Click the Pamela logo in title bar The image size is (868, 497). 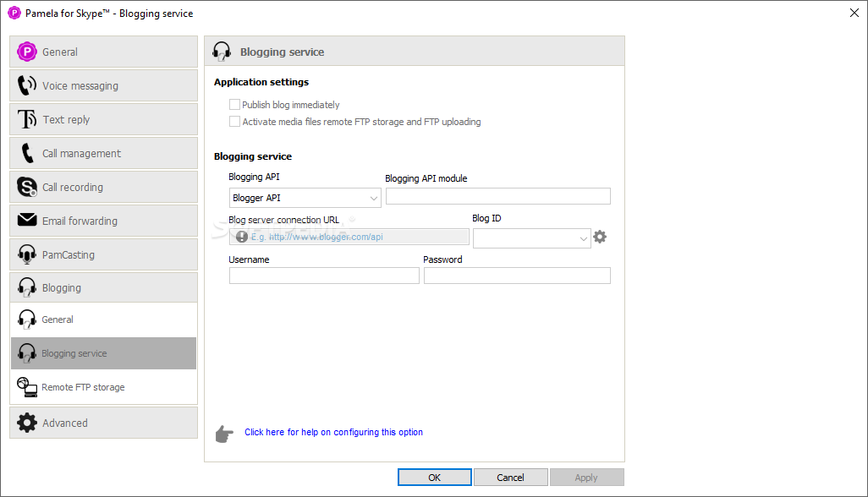(x=14, y=13)
